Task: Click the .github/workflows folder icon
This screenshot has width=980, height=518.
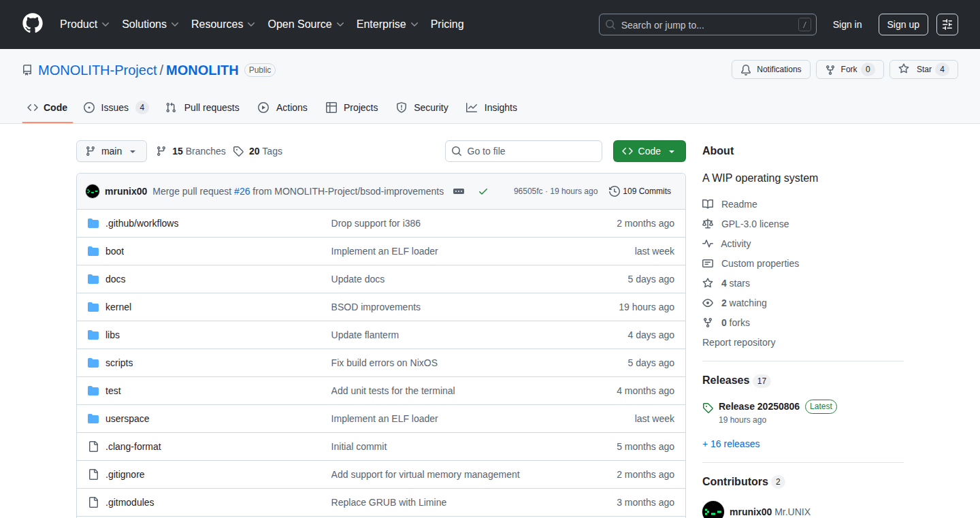Action: coord(93,223)
